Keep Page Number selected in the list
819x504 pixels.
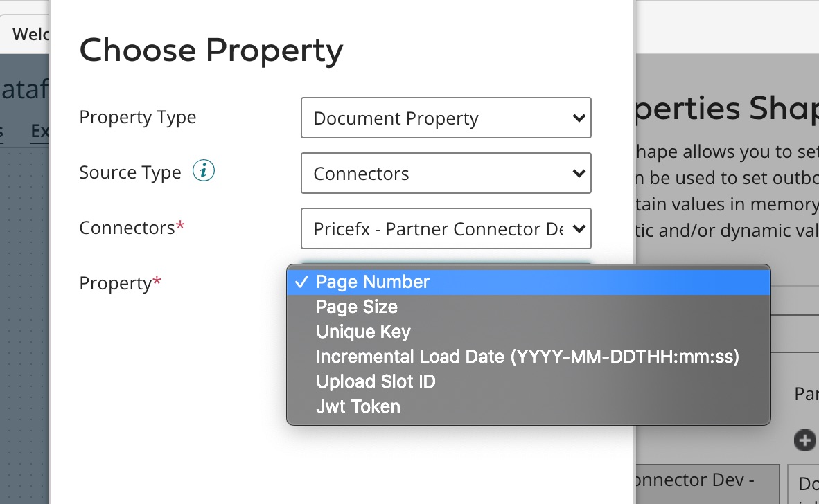372,281
